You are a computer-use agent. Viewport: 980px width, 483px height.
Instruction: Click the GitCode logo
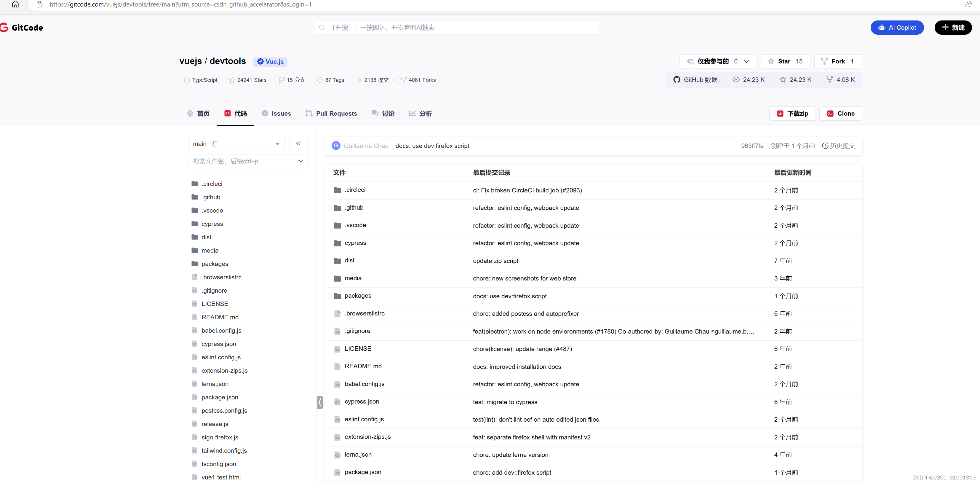[22, 27]
